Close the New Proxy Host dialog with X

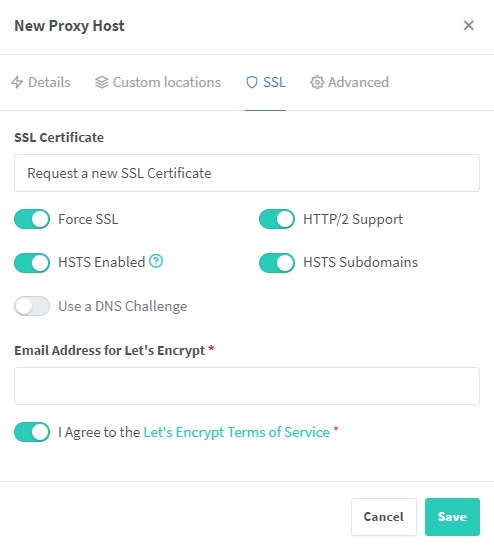click(x=468, y=25)
